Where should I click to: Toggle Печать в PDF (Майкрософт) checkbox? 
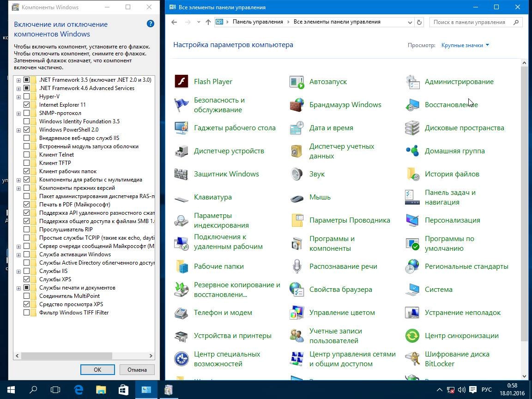point(26,204)
